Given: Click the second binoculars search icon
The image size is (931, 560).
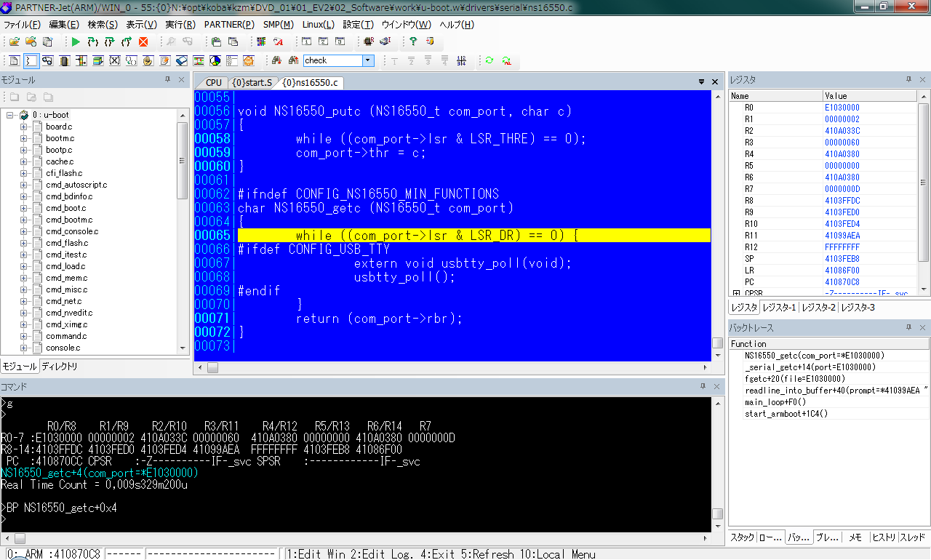Looking at the screenshot, I should coord(294,61).
